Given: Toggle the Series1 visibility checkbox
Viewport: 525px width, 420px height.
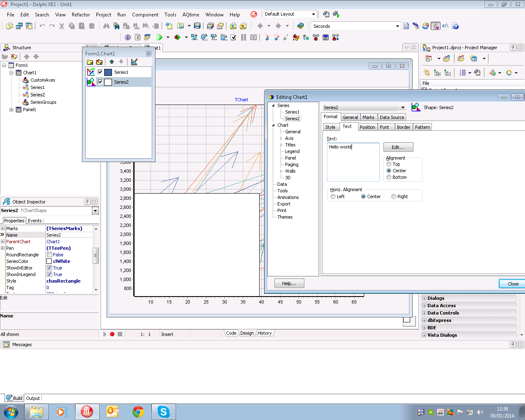Looking at the screenshot, I should 100,72.
